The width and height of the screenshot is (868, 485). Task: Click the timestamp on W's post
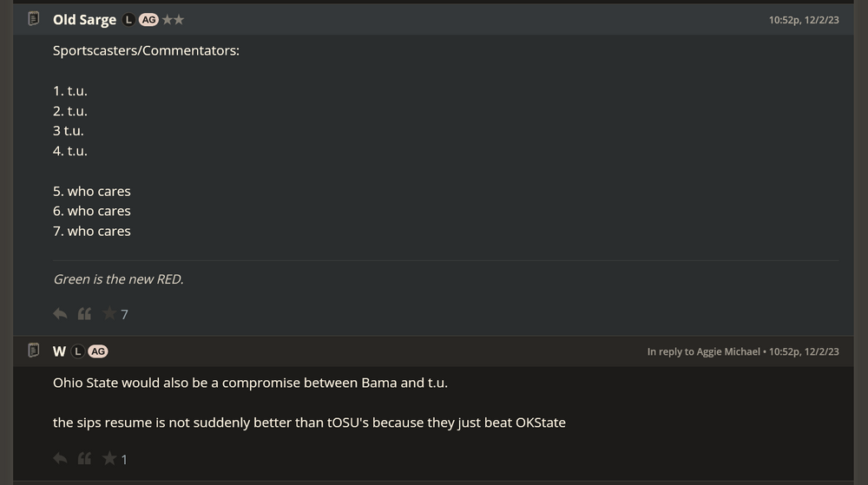point(804,351)
